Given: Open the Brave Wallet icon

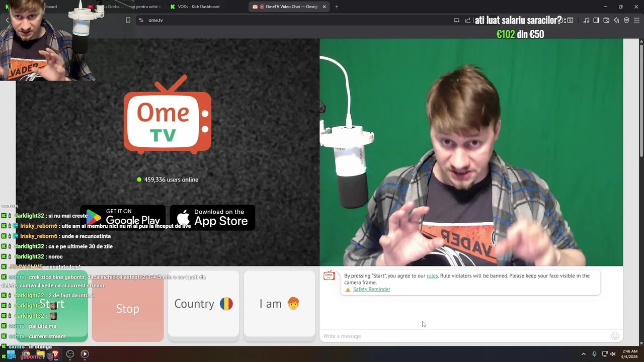Looking at the screenshot, I should point(606,20).
